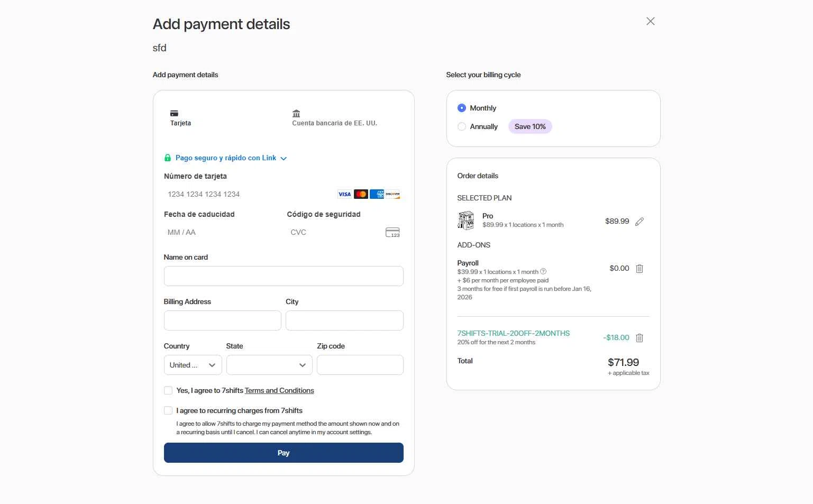Close the Add payment details dialog
Screen dimensions: 813x504
pyautogui.click(x=651, y=21)
